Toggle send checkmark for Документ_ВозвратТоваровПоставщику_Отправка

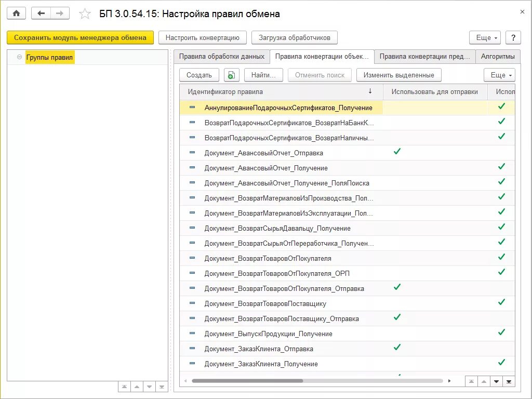coord(397,317)
